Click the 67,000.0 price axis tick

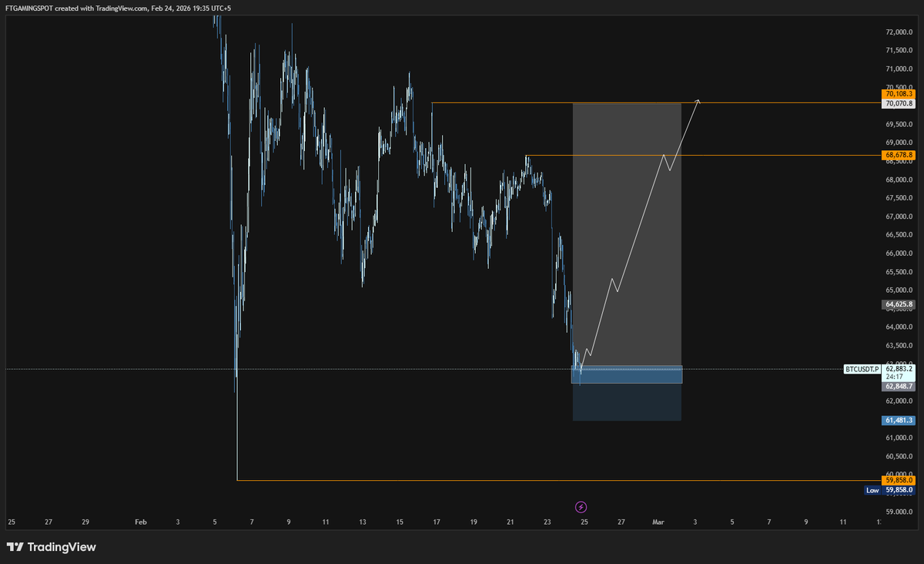pyautogui.click(x=899, y=217)
